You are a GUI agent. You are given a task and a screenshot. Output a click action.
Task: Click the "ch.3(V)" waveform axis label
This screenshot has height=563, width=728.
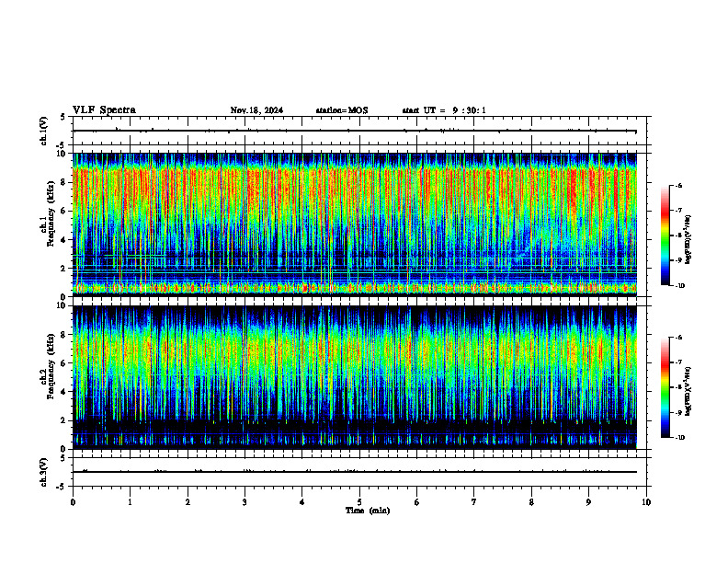point(43,472)
